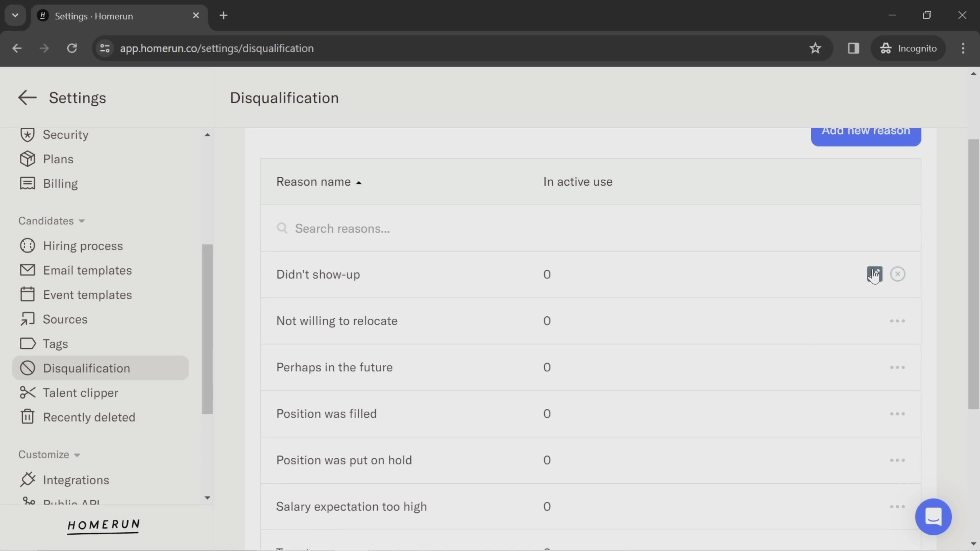Click the Sources arrow icon
Image resolution: width=980 pixels, height=551 pixels.
(27, 319)
